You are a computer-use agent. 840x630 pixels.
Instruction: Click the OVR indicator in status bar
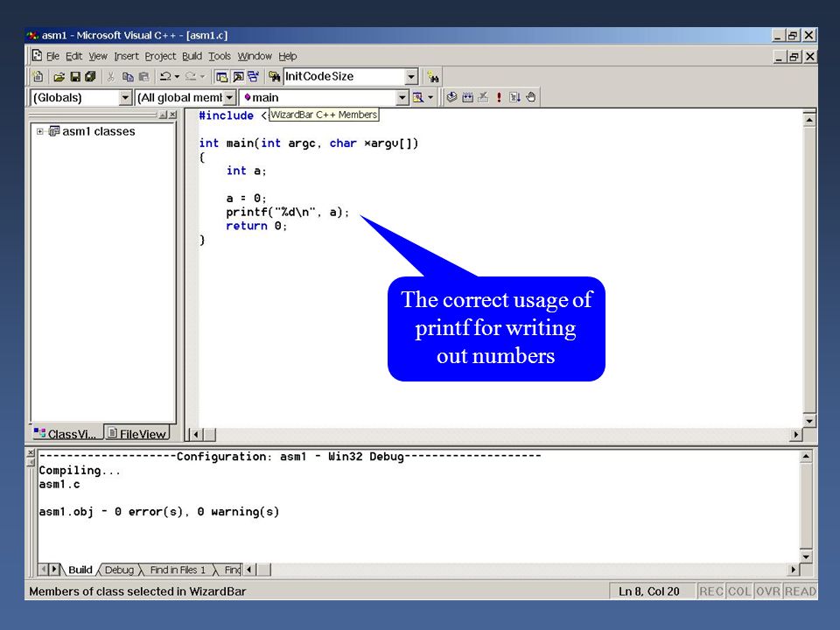tap(767, 591)
